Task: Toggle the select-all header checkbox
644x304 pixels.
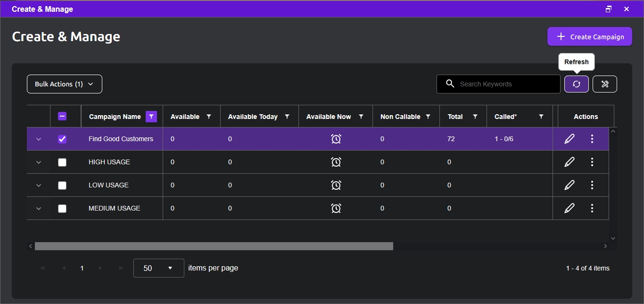Action: pos(62,116)
